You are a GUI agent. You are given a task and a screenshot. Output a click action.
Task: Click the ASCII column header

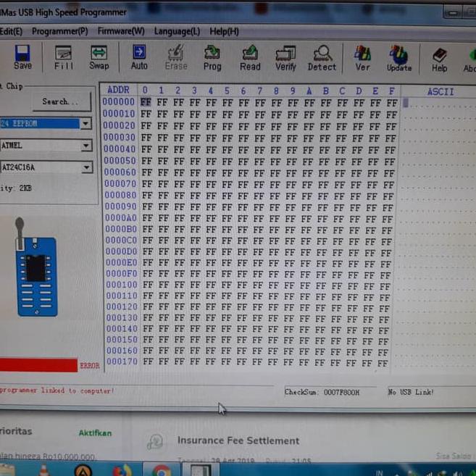(440, 92)
